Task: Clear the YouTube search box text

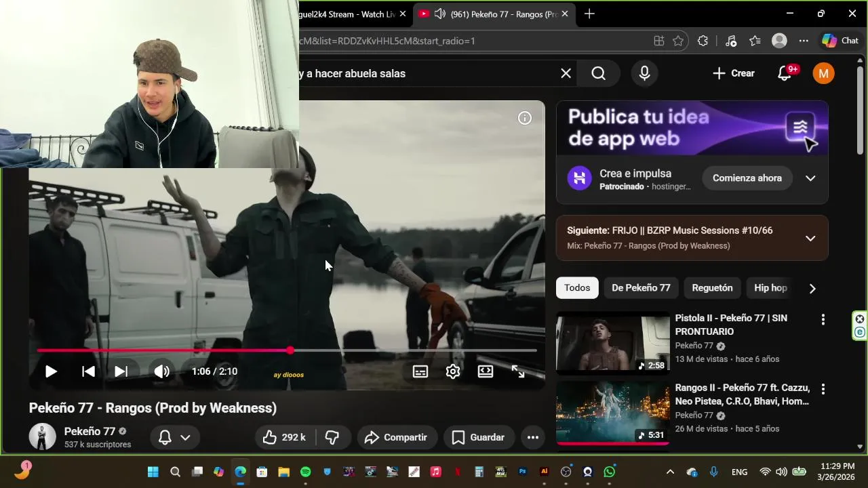Action: click(566, 73)
